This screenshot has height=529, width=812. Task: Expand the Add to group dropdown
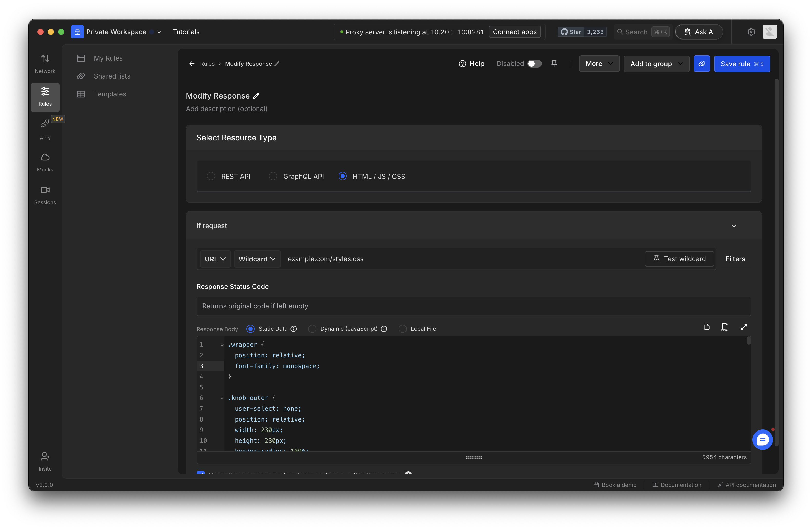pyautogui.click(x=656, y=64)
